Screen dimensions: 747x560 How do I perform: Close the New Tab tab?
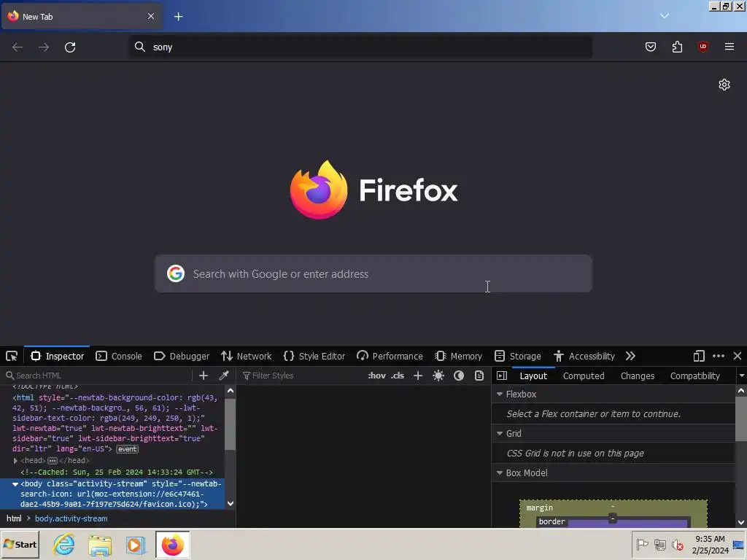pos(151,16)
